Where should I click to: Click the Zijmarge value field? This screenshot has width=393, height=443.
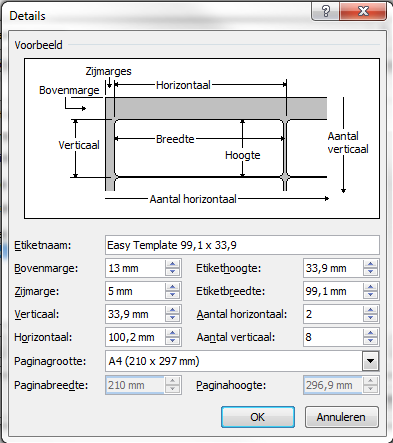tap(135, 291)
